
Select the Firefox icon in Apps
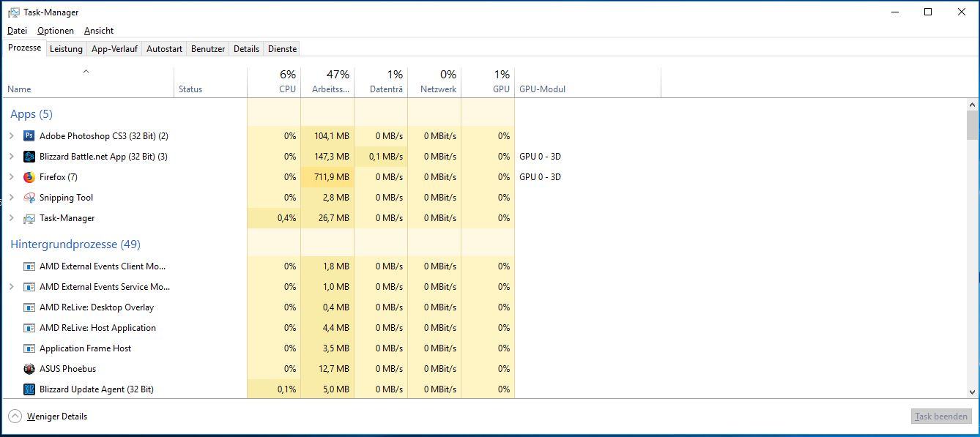pos(29,177)
